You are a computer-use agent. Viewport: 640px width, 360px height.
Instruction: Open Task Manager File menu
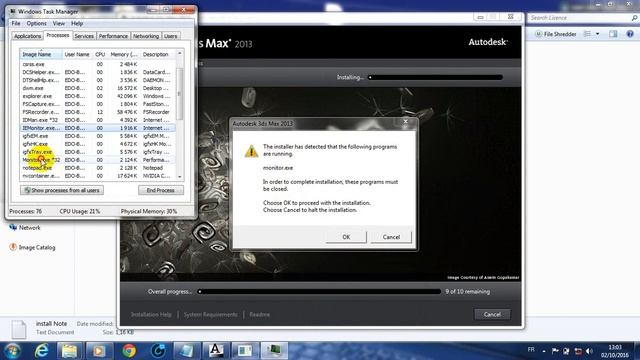[16, 23]
